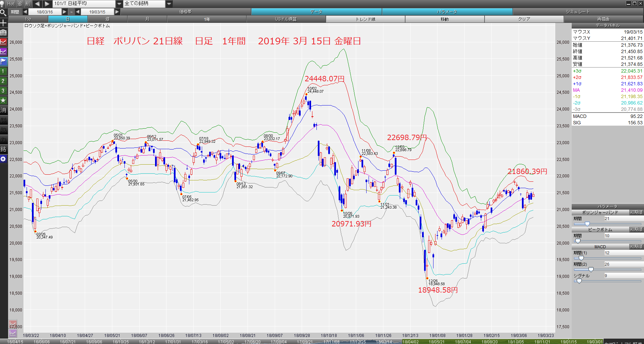Take a chart snapshot with camera icon
The image size is (644, 344).
click(x=3, y=33)
